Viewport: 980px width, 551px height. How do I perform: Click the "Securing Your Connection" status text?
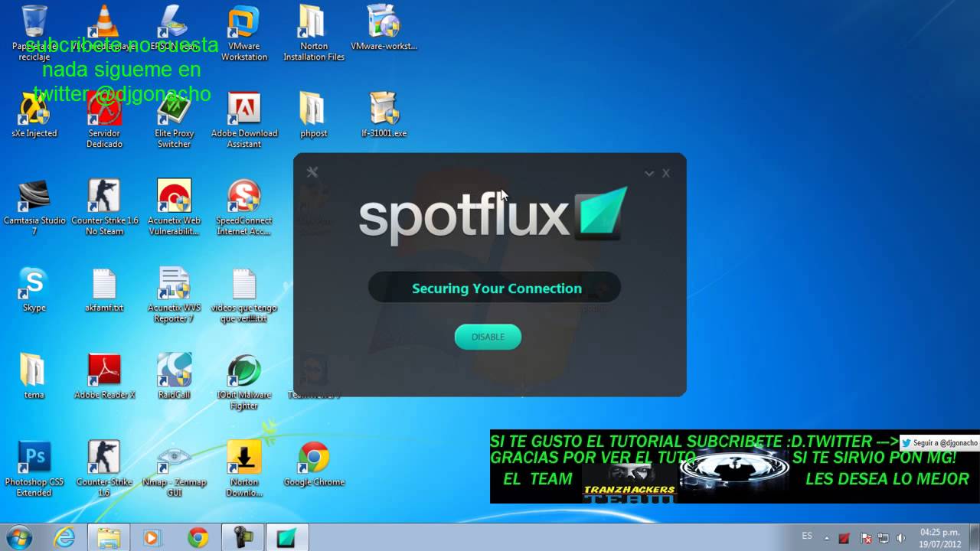point(497,289)
